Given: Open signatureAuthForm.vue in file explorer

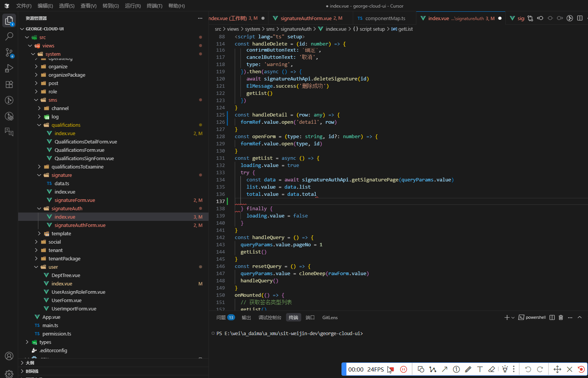Looking at the screenshot, I should coord(80,225).
